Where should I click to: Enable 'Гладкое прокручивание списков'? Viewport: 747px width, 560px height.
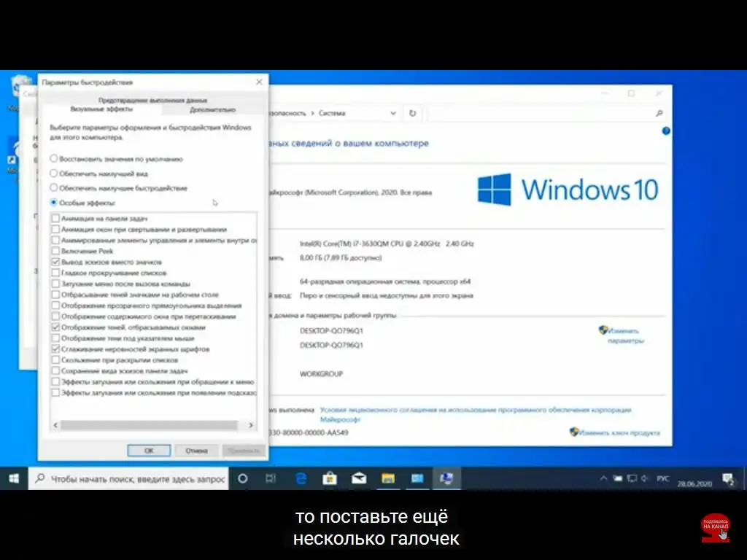pyautogui.click(x=55, y=273)
